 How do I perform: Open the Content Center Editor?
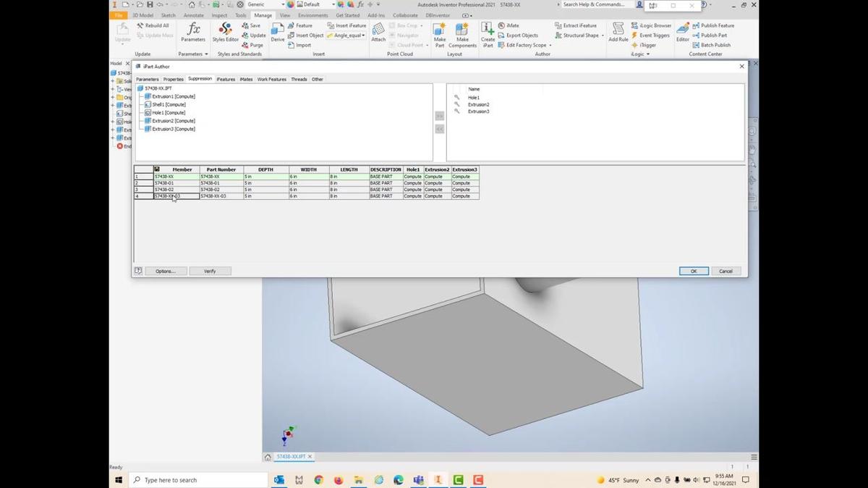(x=683, y=33)
